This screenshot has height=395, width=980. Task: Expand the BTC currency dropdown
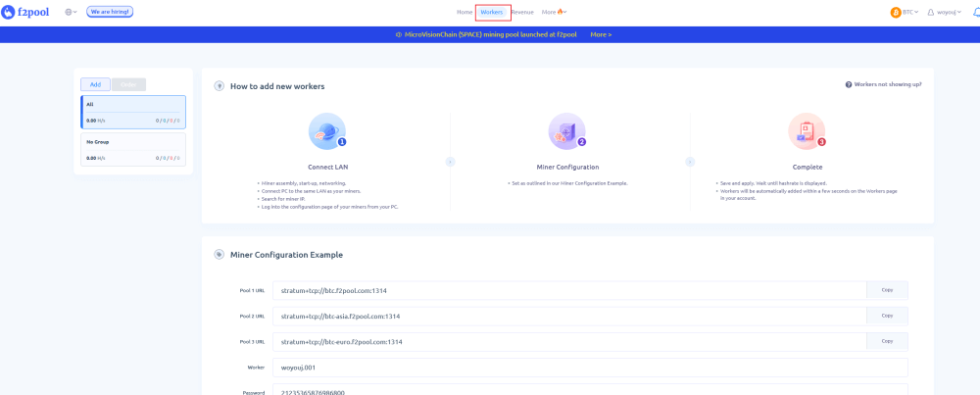[x=905, y=12]
